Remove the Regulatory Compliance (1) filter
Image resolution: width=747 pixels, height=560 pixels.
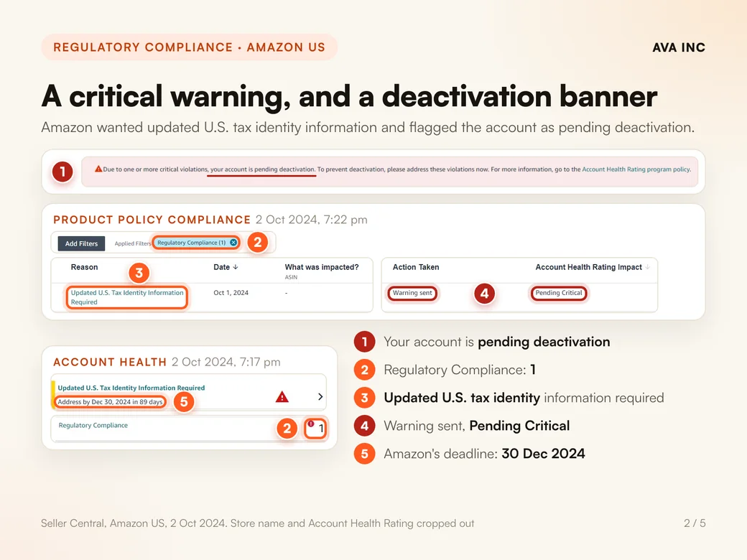233,243
